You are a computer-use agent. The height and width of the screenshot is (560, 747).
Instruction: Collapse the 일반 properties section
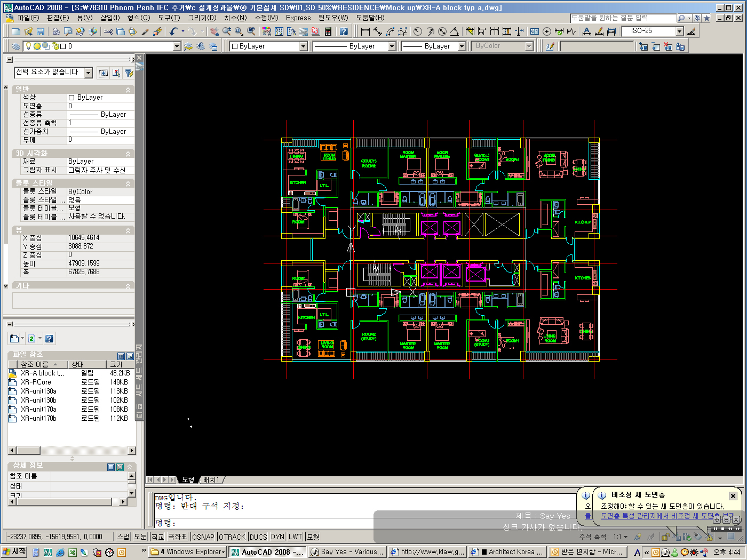click(128, 90)
